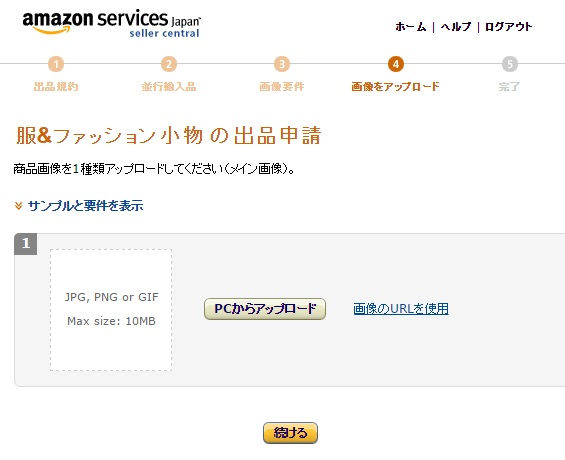Expand サンプルと要件を表示 section

pos(85,206)
